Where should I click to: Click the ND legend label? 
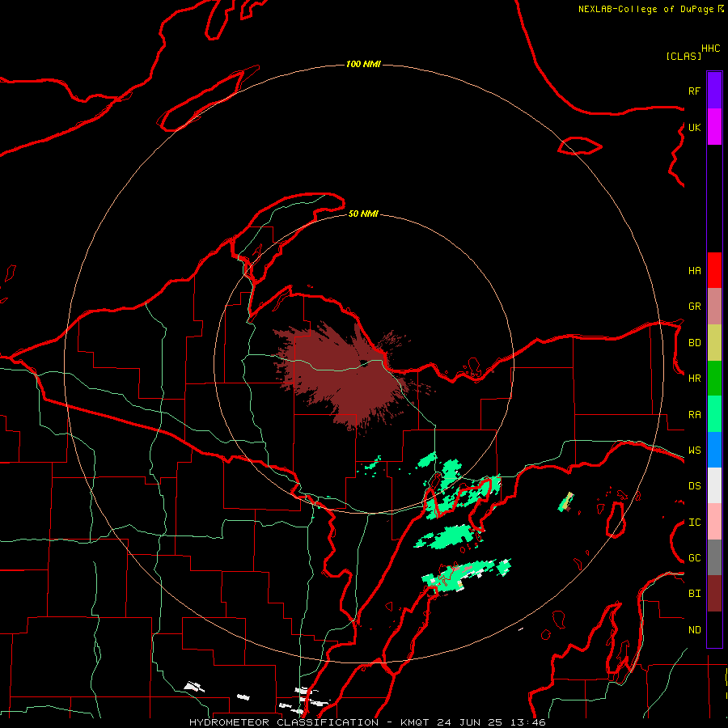[694, 630]
